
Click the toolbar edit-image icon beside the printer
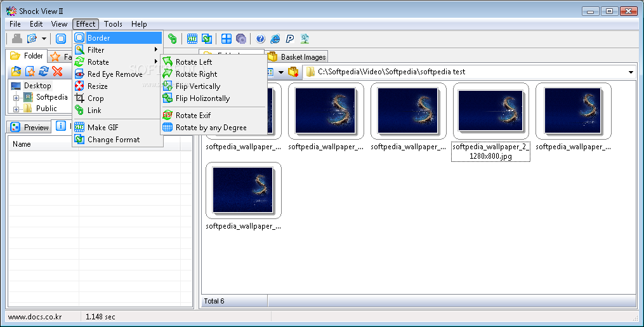[32, 39]
